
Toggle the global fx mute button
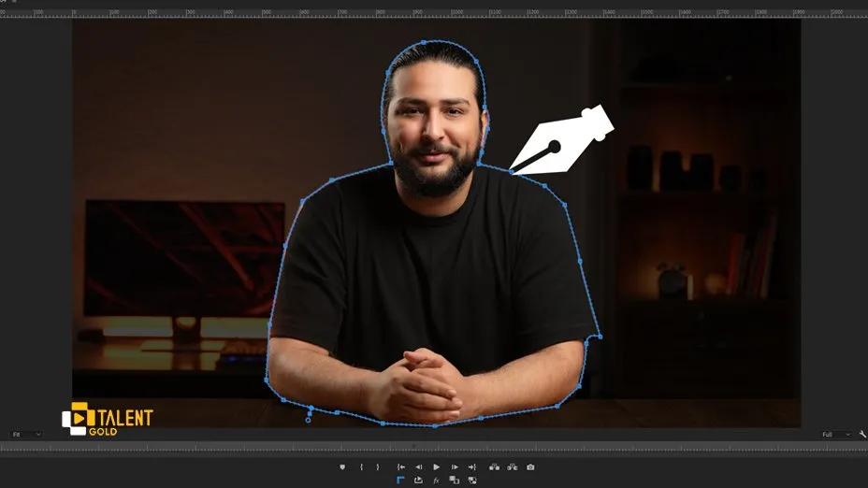coord(436,480)
